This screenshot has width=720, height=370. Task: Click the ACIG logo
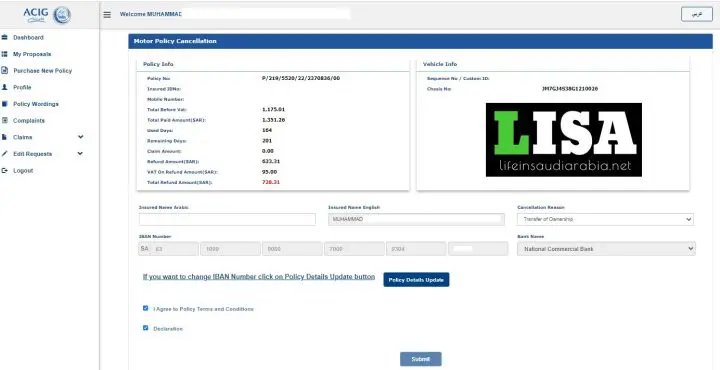pyautogui.click(x=47, y=15)
